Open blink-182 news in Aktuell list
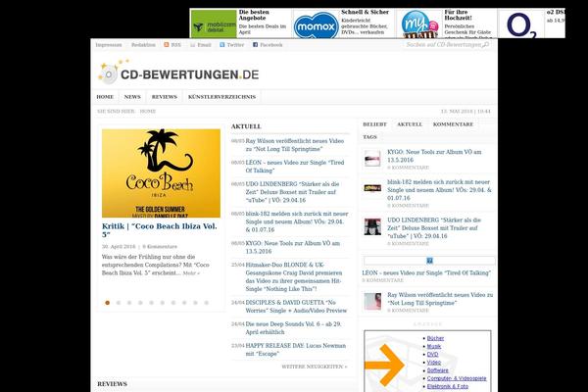Screen dimensions: 588x392 pyautogui.click(x=297, y=221)
